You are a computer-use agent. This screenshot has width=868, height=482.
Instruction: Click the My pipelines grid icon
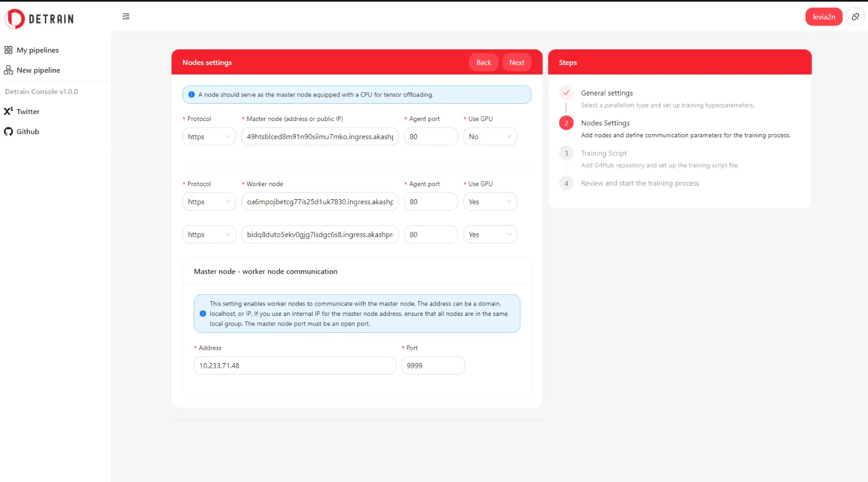click(x=8, y=50)
